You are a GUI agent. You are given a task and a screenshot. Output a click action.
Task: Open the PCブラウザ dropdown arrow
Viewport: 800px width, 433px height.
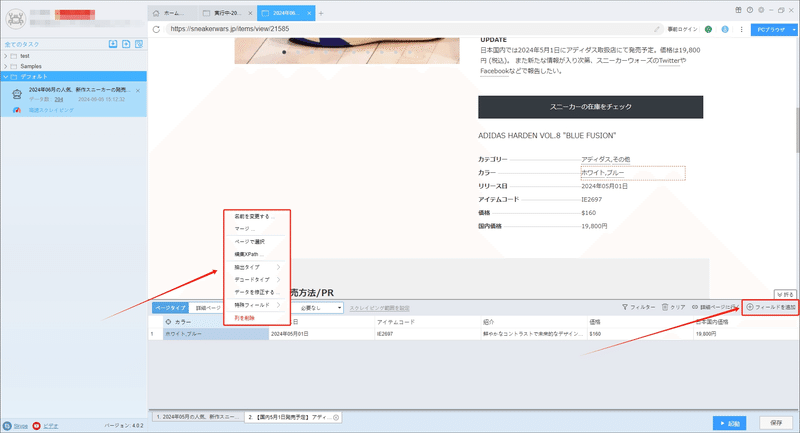794,30
